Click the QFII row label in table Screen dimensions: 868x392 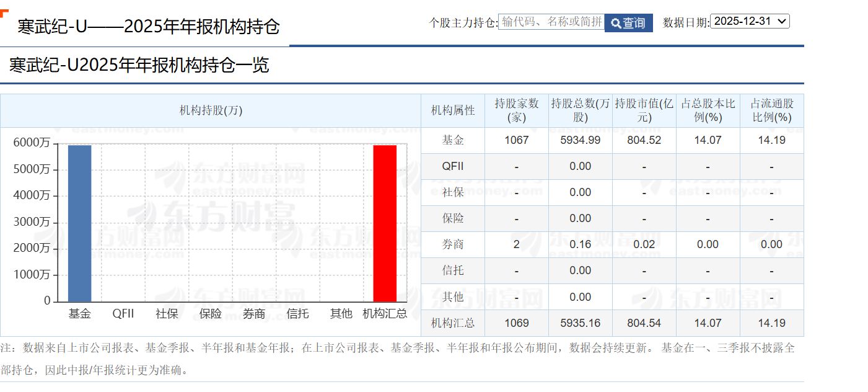(x=453, y=166)
